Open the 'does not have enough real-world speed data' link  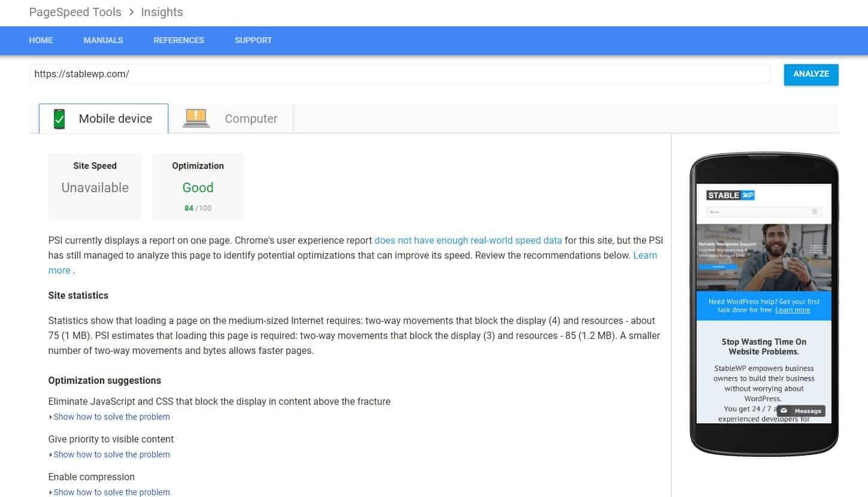[468, 240]
